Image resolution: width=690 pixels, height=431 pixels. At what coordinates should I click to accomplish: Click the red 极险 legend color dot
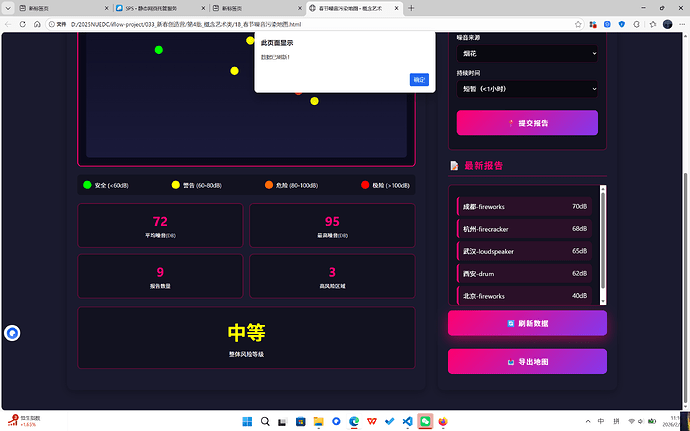click(365, 185)
